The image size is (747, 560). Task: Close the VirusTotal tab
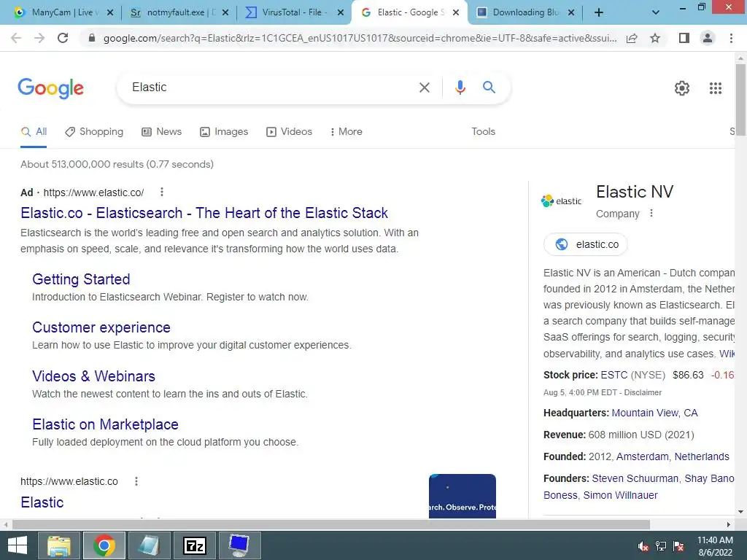click(x=341, y=12)
